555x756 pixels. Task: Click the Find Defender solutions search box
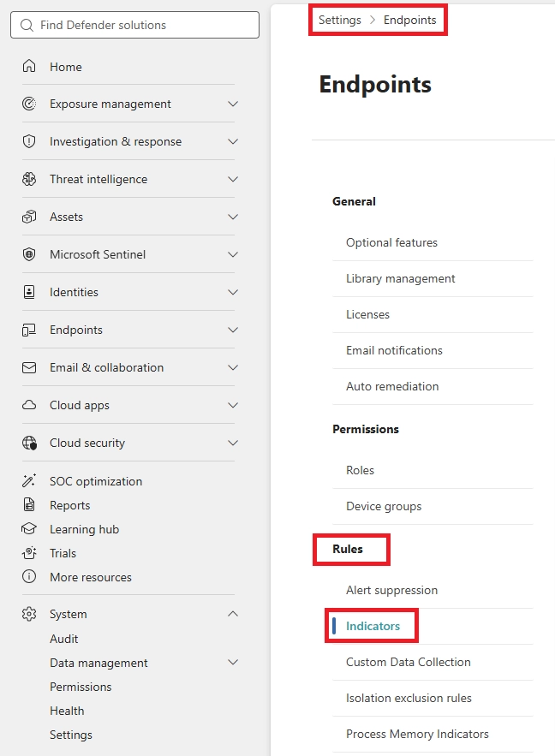pos(134,25)
